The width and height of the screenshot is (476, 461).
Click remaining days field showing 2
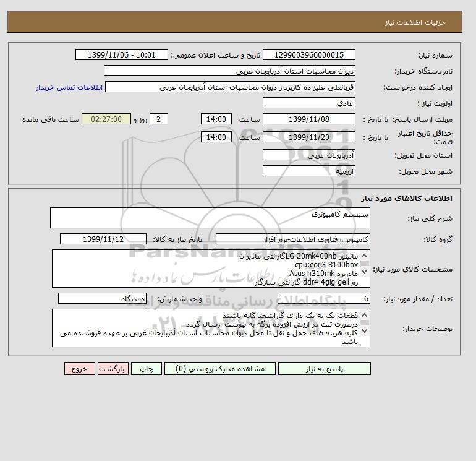[x=158, y=119]
